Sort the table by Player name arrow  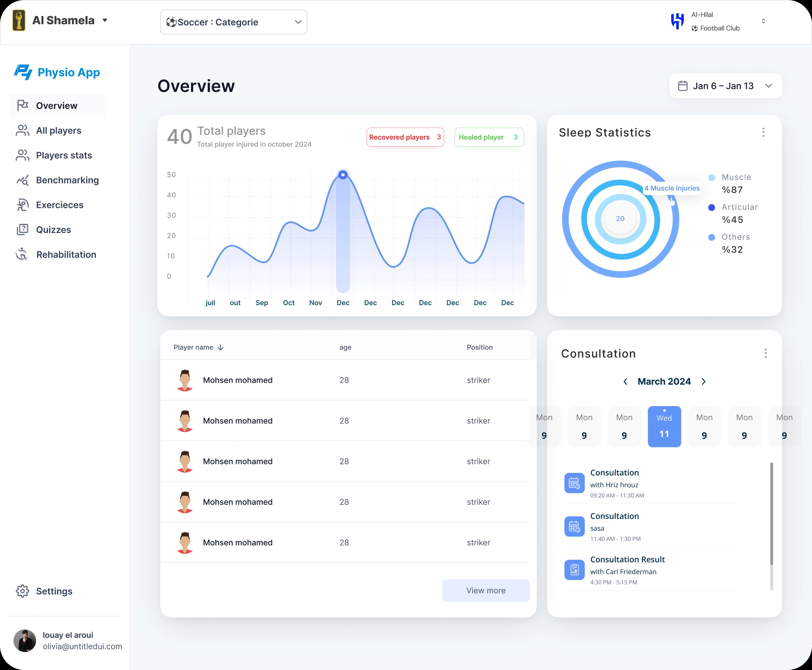tap(220, 347)
